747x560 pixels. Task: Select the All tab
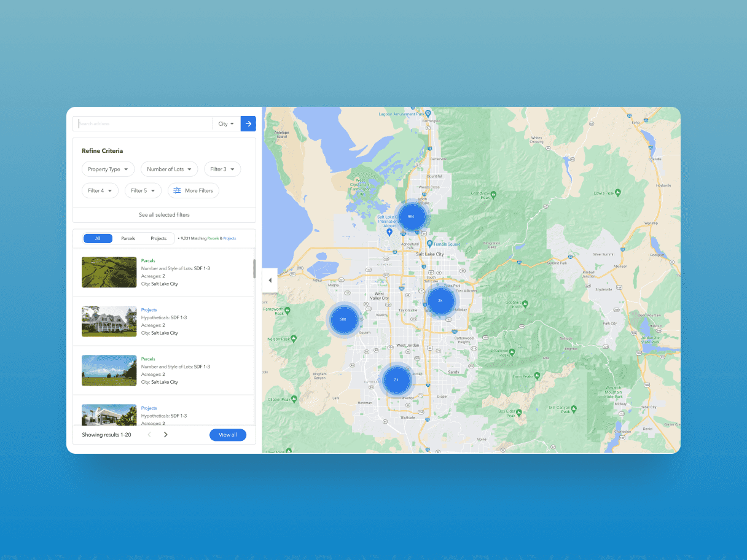(98, 238)
